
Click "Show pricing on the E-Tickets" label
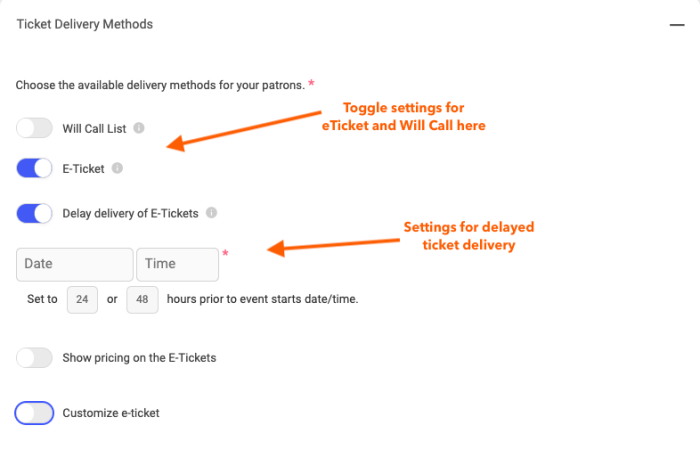tap(139, 357)
